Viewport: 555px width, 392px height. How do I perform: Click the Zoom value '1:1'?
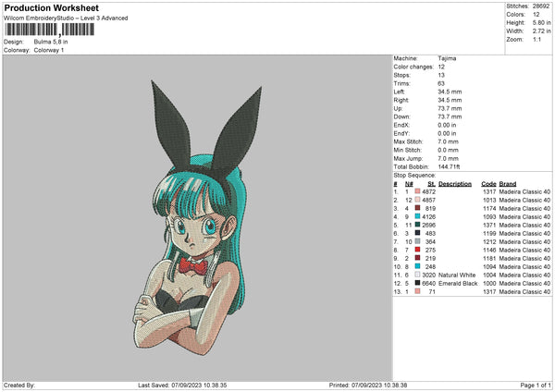coord(536,39)
